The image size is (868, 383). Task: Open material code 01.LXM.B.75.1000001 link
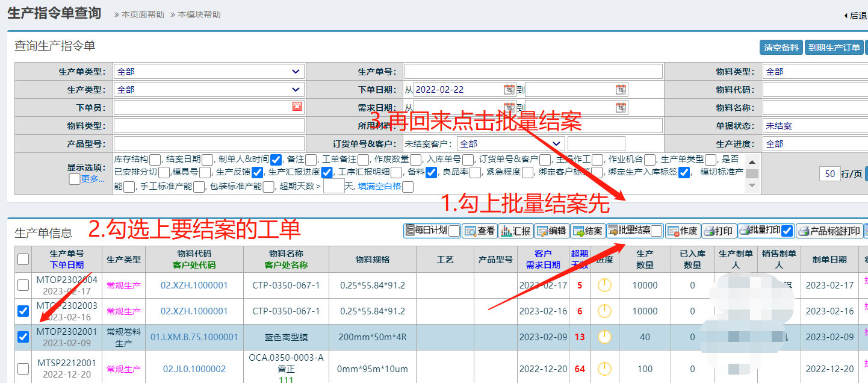click(194, 337)
